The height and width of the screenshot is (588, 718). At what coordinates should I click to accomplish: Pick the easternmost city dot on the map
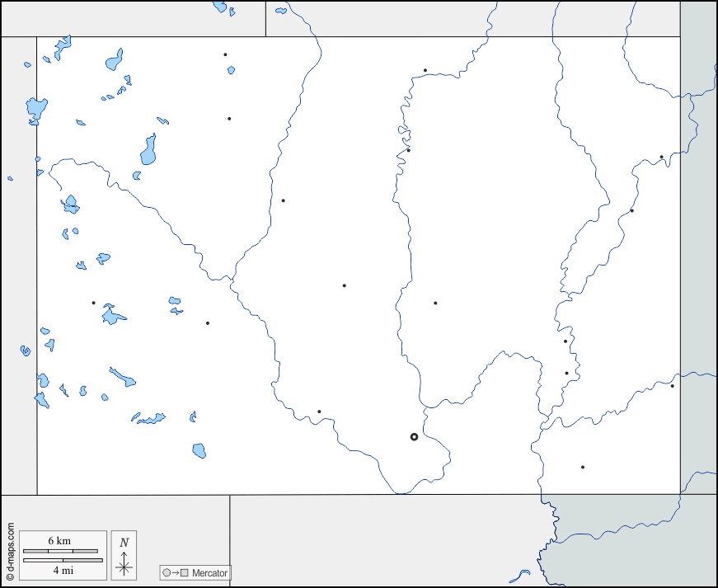[x=672, y=386]
